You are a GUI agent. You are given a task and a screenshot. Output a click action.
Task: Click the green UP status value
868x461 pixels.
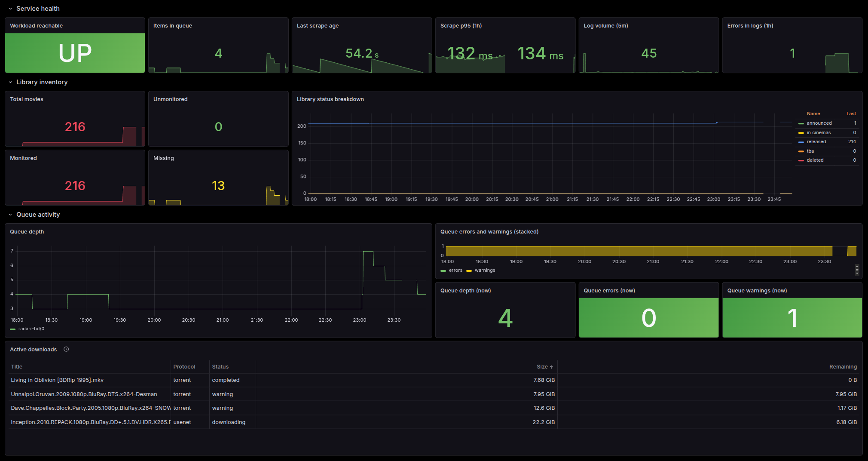[75, 53]
